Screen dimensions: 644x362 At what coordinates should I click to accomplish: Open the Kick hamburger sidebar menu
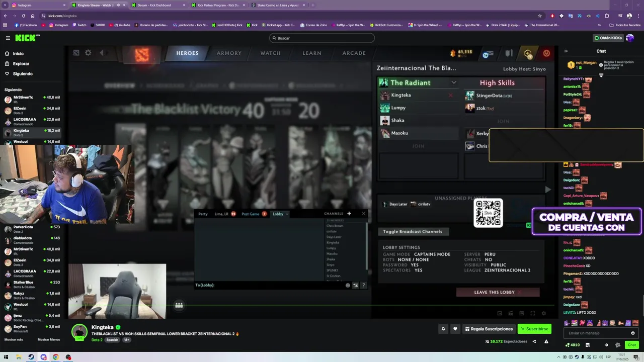[x=8, y=38]
